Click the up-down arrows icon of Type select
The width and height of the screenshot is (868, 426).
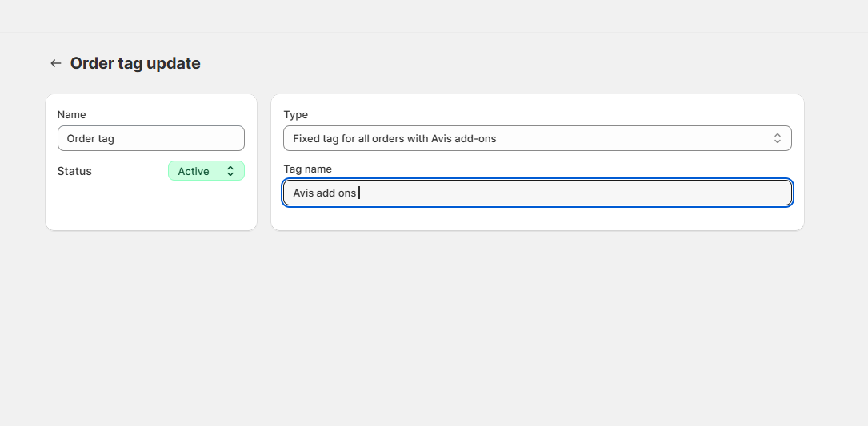tap(777, 138)
